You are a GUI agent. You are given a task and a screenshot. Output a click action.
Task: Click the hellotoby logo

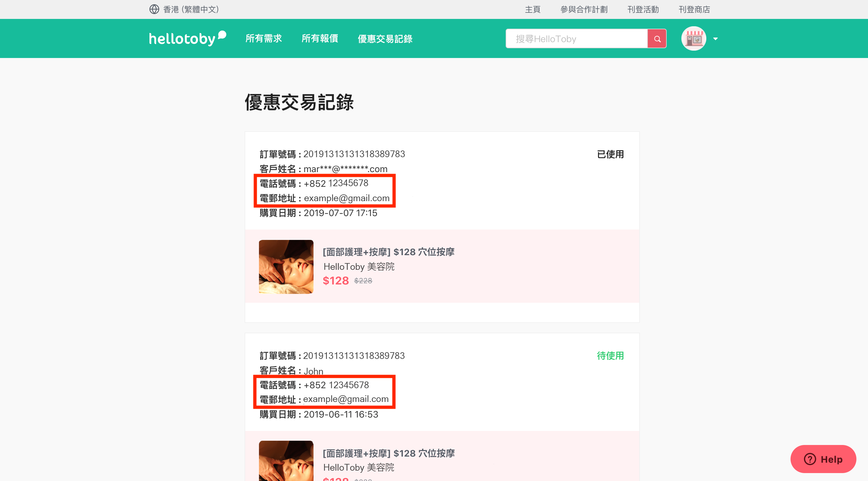188,38
